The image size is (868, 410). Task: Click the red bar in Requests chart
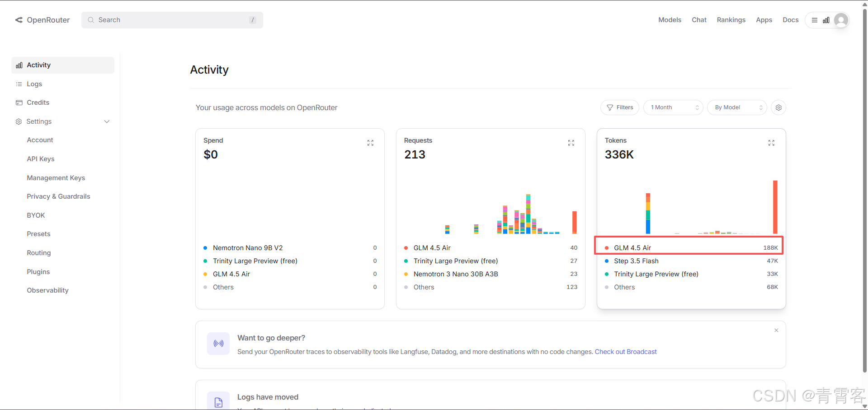tap(575, 222)
